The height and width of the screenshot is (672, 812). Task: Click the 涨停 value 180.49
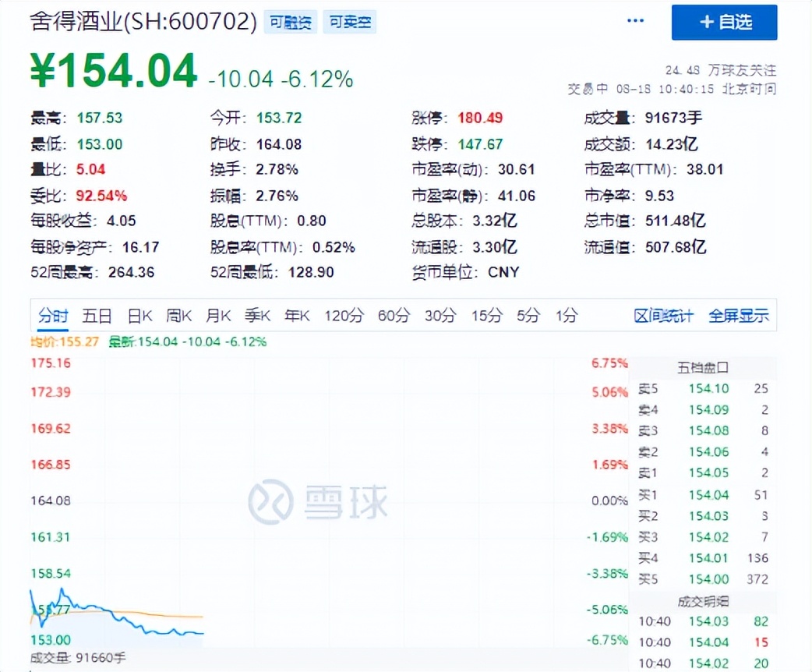480,118
